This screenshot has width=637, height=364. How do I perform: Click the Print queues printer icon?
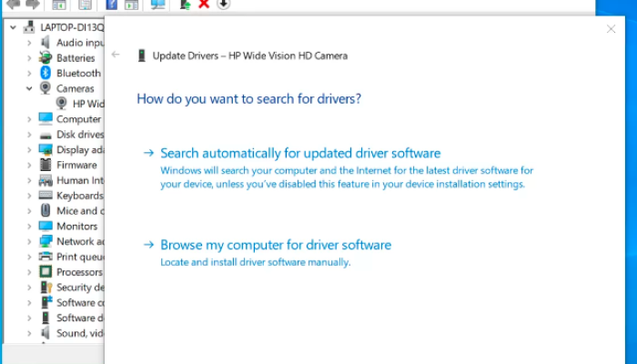45,257
